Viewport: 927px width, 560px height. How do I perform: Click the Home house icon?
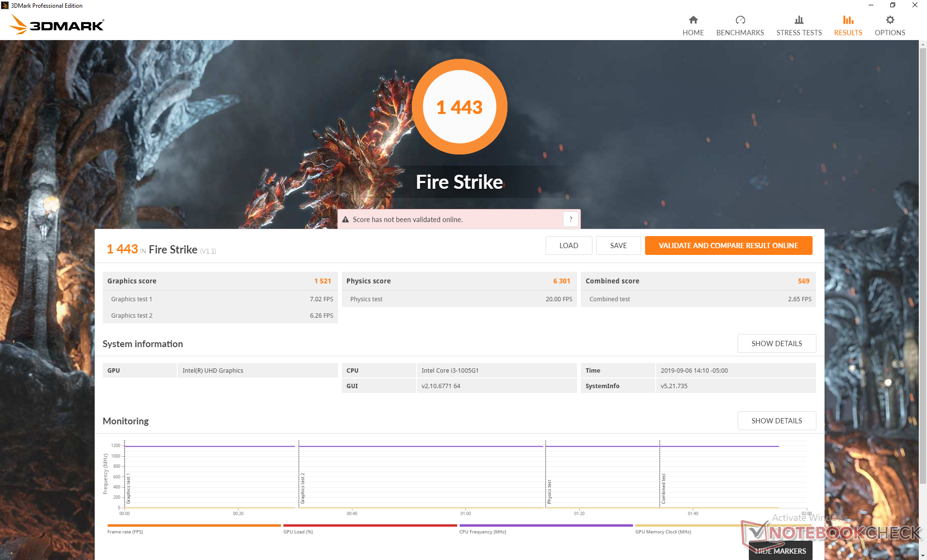click(693, 20)
